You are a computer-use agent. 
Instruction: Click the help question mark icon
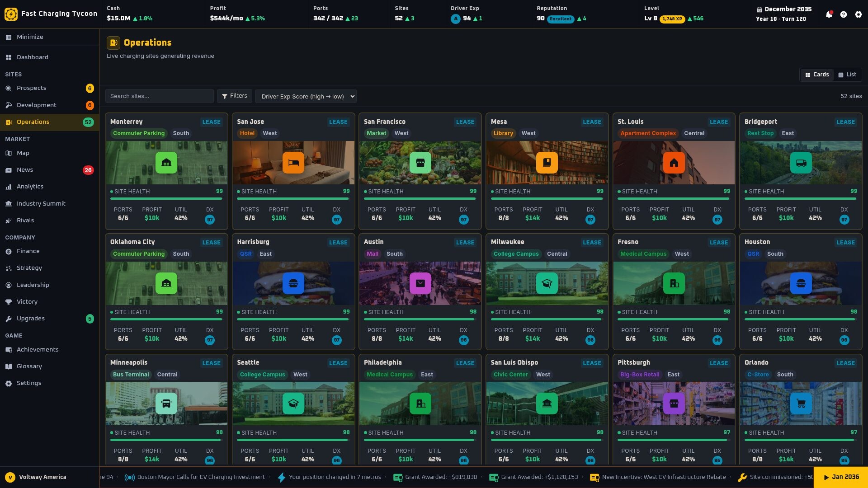pos(844,14)
